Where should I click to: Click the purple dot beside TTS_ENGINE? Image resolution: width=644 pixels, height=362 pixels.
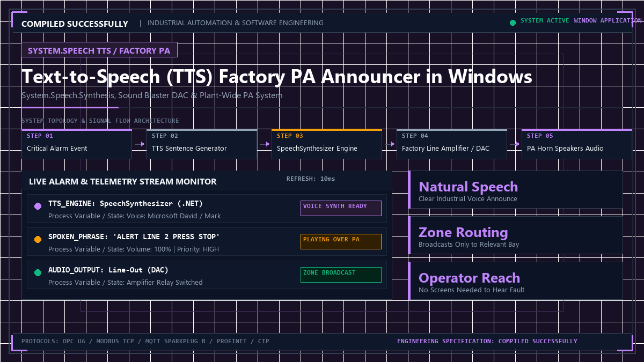tap(38, 206)
